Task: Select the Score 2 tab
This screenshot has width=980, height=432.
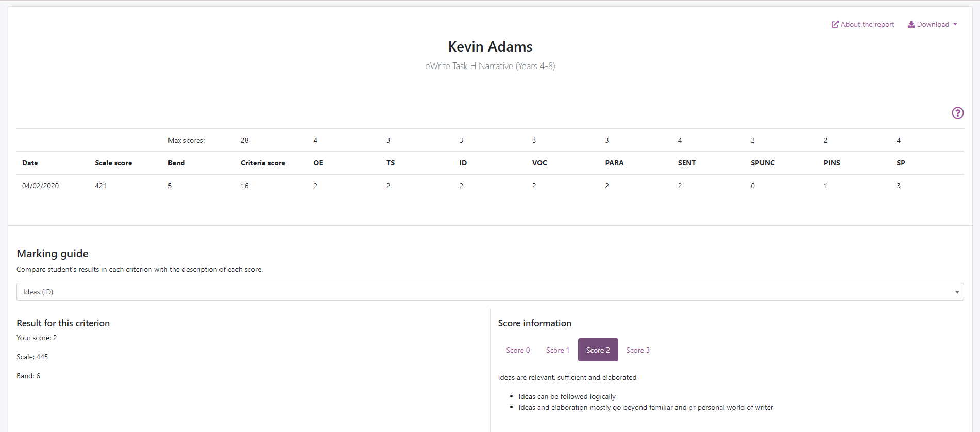Action: (598, 350)
